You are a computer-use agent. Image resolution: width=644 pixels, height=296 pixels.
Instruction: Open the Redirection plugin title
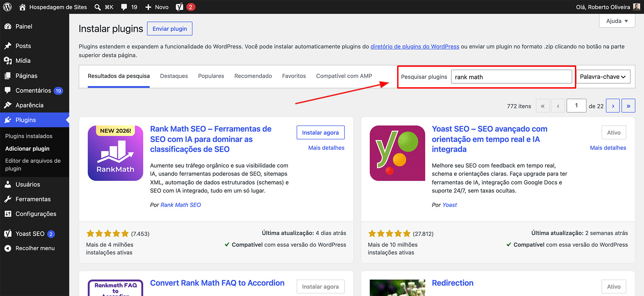click(x=453, y=283)
